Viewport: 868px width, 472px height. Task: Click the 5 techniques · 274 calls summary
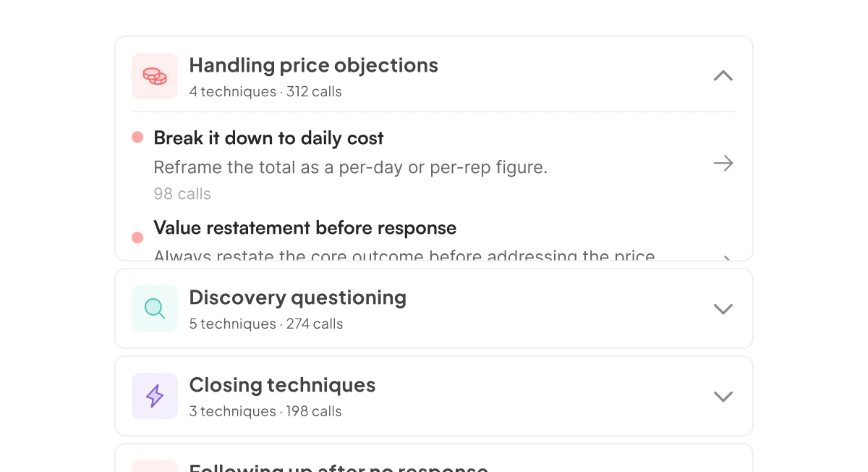coord(266,324)
